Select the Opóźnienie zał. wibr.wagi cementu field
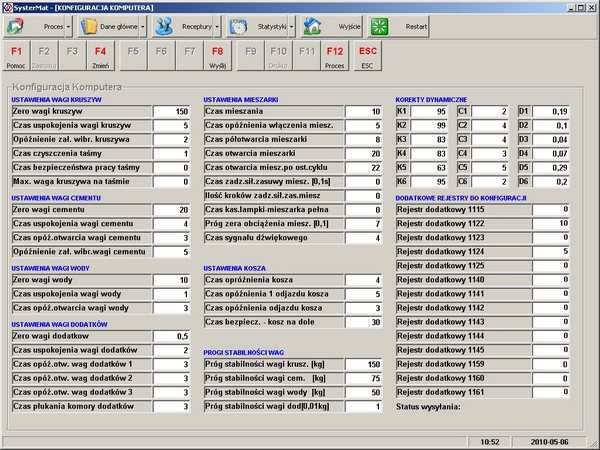Viewport: 600px width, 450px height. click(x=171, y=252)
